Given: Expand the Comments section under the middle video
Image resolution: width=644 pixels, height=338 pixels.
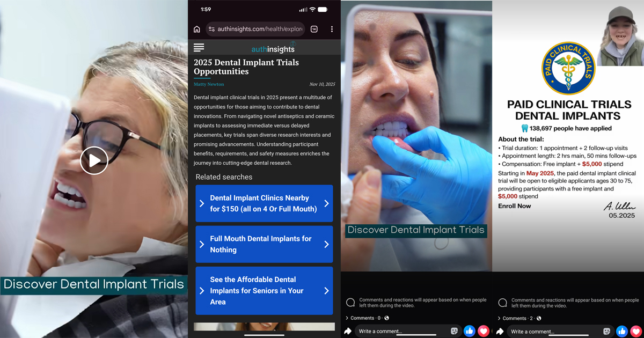Looking at the screenshot, I should pyautogui.click(x=361, y=318).
